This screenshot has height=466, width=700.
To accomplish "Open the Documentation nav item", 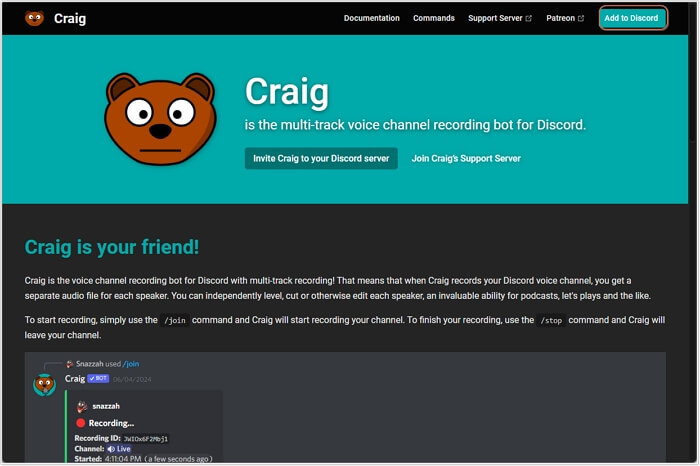I will click(371, 18).
